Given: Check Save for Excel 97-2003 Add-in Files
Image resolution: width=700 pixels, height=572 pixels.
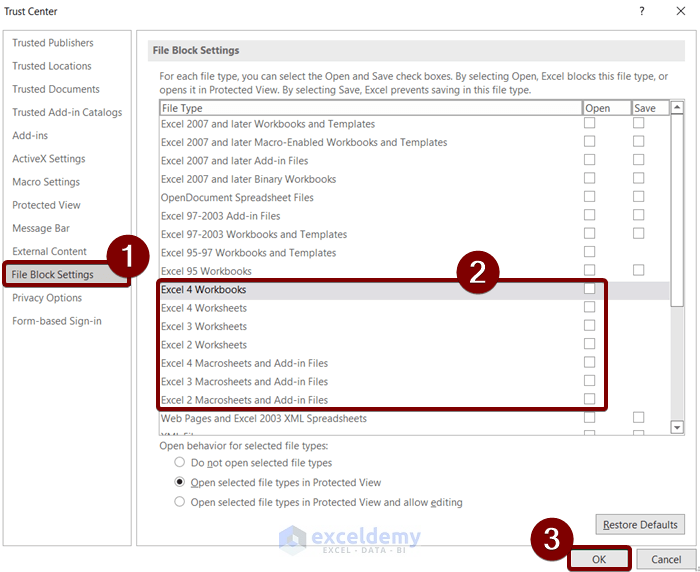Looking at the screenshot, I should 638,215.
